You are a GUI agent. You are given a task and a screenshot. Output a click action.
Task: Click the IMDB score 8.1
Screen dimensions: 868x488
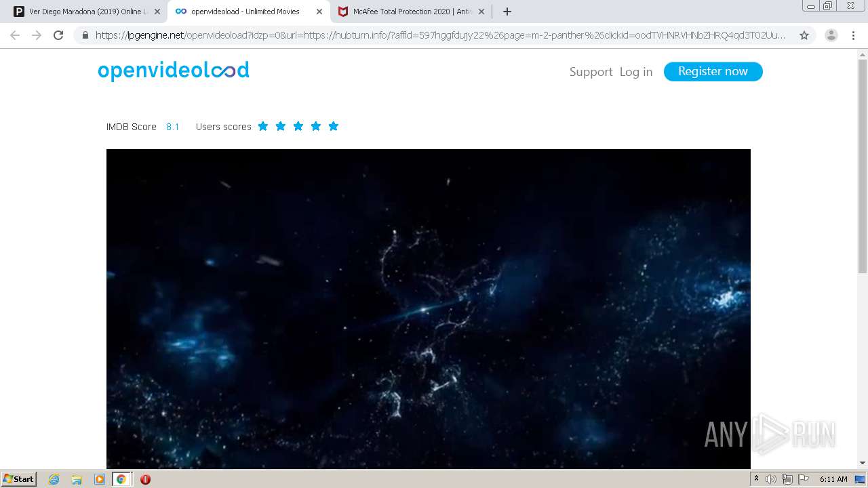click(x=173, y=127)
